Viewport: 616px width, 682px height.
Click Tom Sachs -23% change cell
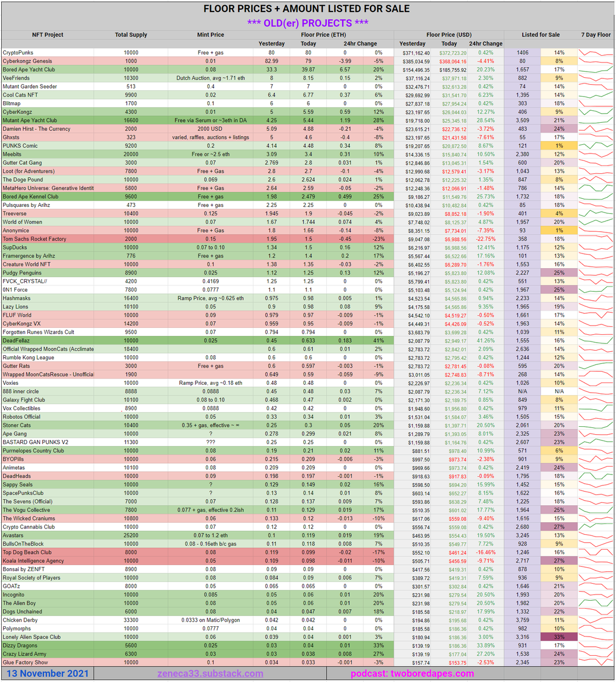[376, 239]
